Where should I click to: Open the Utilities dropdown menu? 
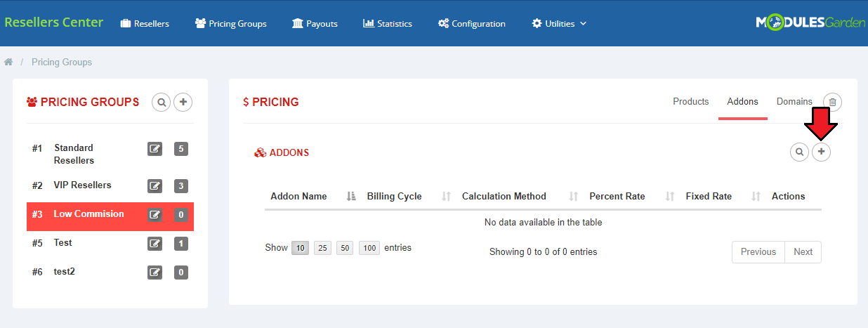559,23
